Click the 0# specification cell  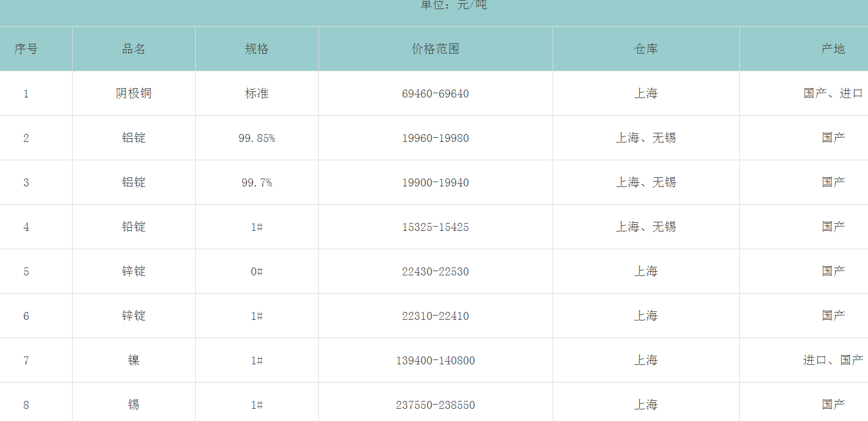[x=257, y=272]
